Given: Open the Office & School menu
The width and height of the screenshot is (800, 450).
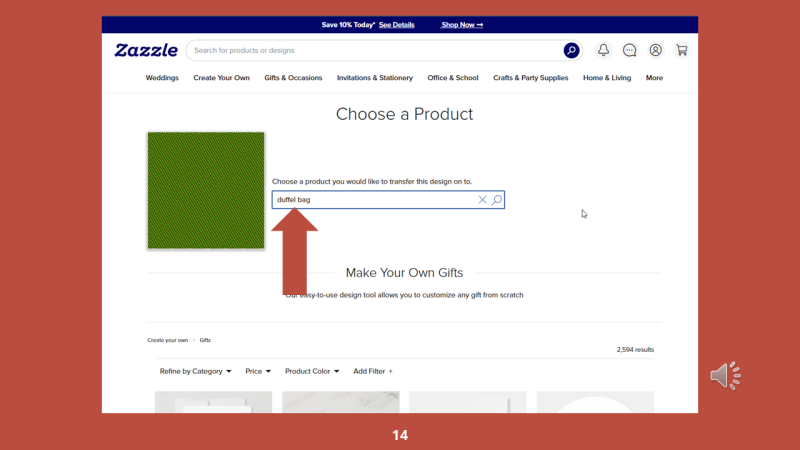Looking at the screenshot, I should pos(453,78).
